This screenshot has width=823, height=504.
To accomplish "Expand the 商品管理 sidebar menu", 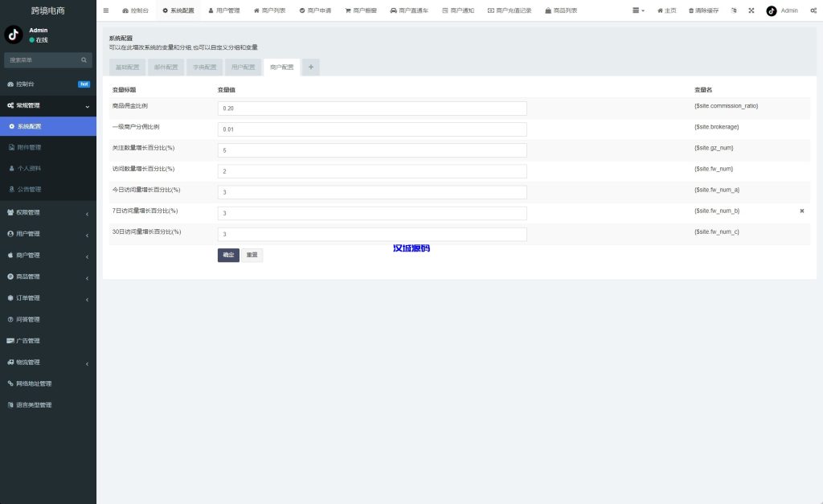I will point(48,277).
